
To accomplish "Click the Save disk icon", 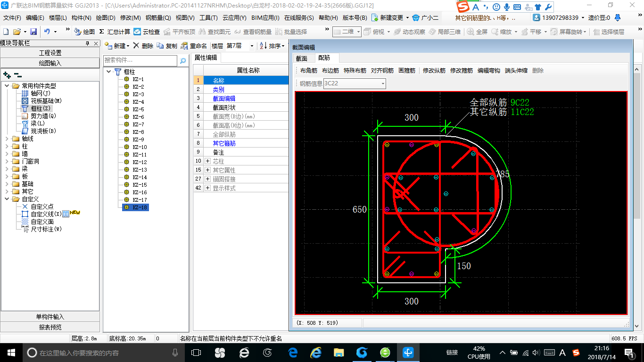I will (33, 32).
